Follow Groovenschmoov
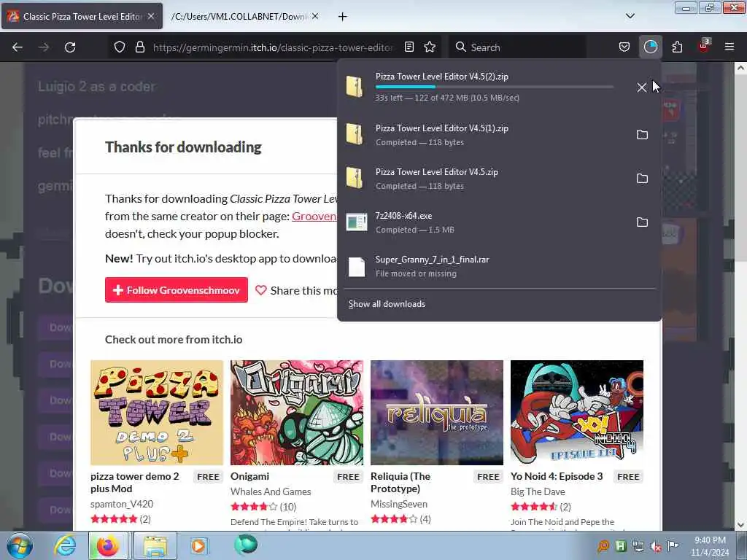Viewport: 747px width, 560px height. click(x=177, y=290)
